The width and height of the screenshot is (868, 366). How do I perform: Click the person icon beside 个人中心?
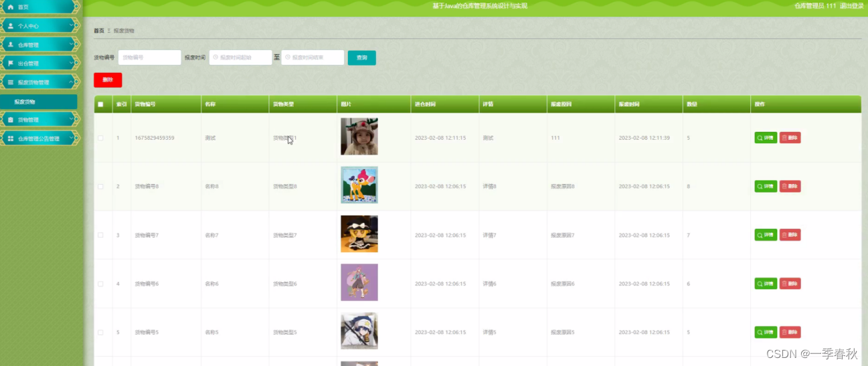tap(10, 26)
